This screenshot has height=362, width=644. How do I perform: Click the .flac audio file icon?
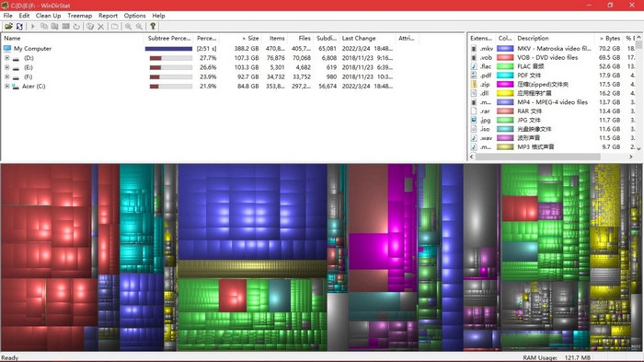tap(474, 66)
